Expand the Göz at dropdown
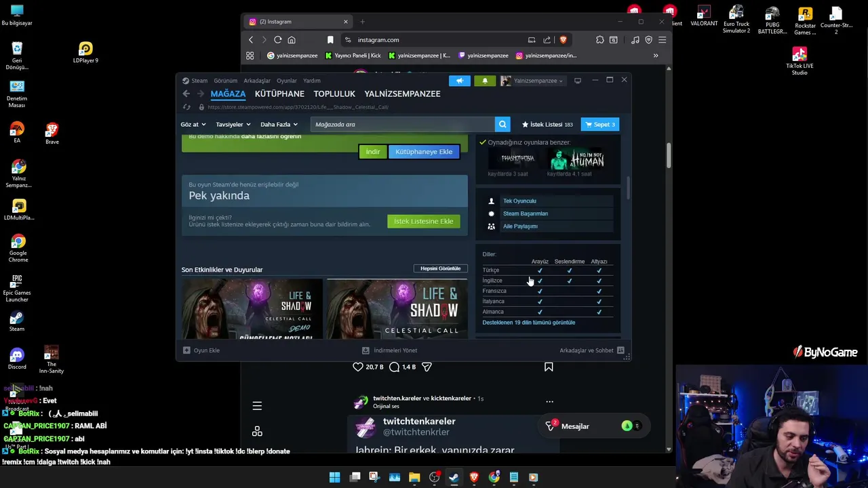 [193, 125]
